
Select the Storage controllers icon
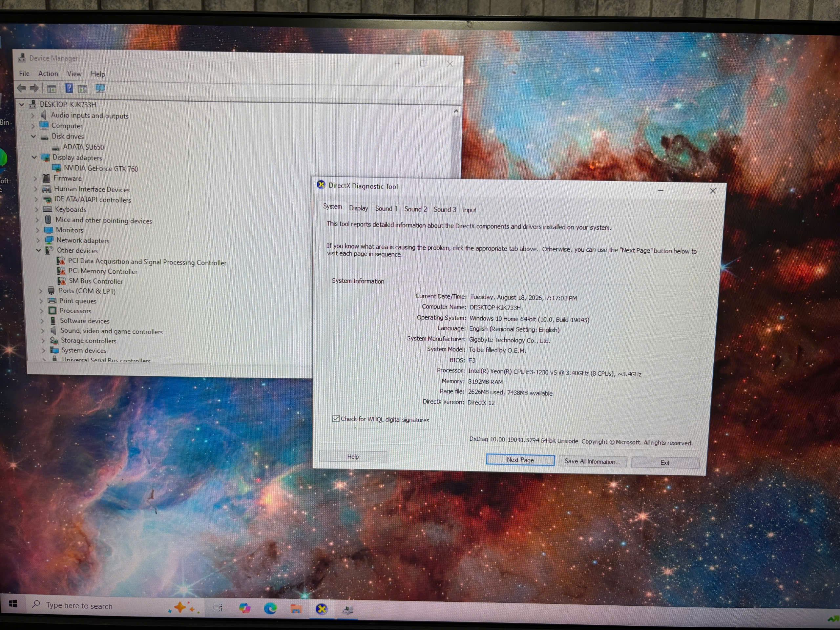54,340
